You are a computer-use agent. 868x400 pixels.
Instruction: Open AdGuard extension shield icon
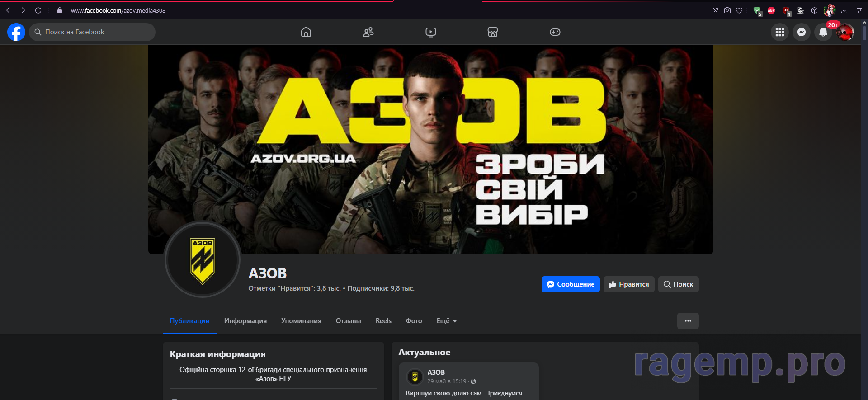pos(758,11)
